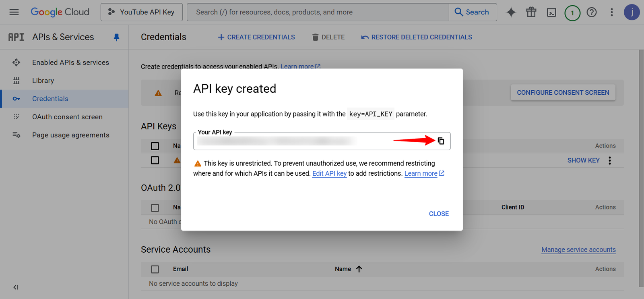This screenshot has width=644, height=299.
Task: Check the API key row checkbox
Action: tap(155, 160)
